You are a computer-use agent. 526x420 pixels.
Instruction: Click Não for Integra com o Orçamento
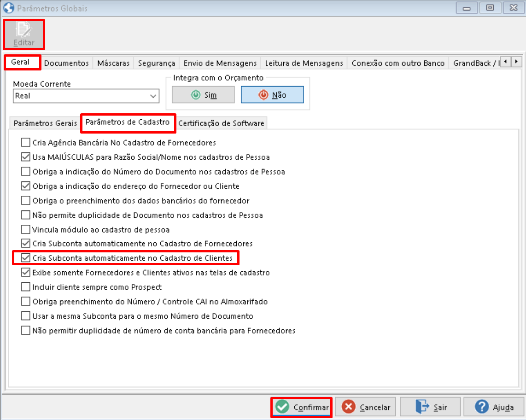[x=272, y=95]
